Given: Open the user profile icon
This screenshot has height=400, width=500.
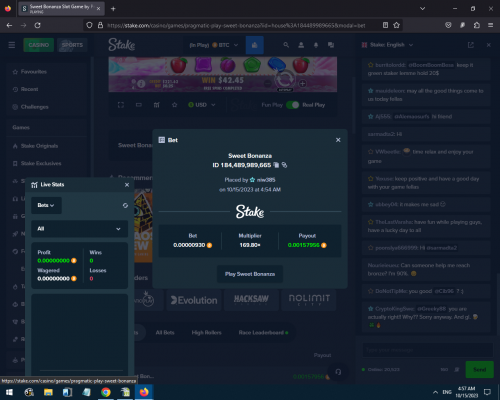Looking at the screenshot, I should [x=301, y=45].
